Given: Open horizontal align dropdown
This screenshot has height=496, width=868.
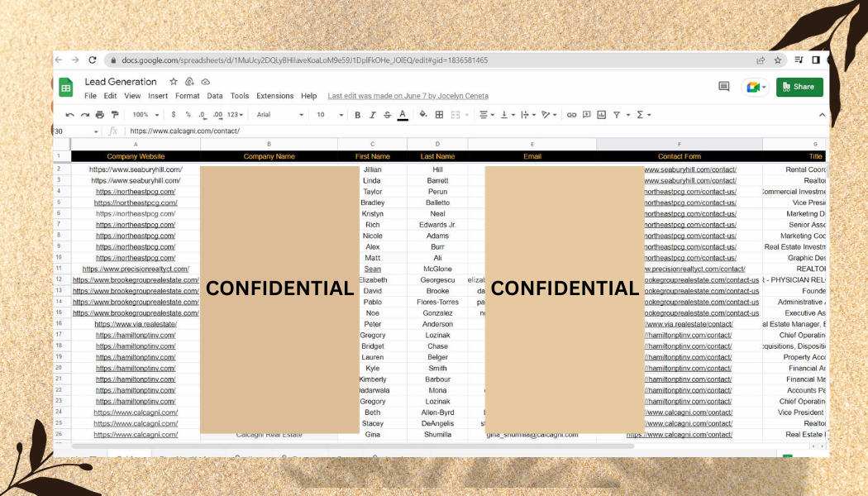Looking at the screenshot, I should [487, 115].
